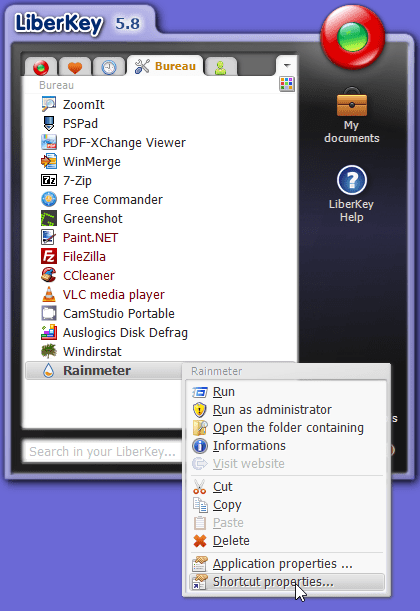The image size is (420, 611).
Task: Open the tab list dropdown arrow
Action: coord(287,65)
